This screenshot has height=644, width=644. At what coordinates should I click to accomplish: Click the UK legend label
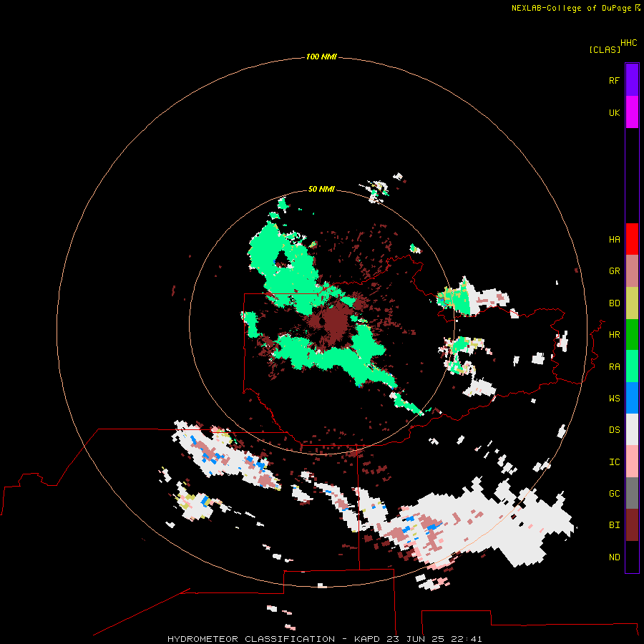614,112
